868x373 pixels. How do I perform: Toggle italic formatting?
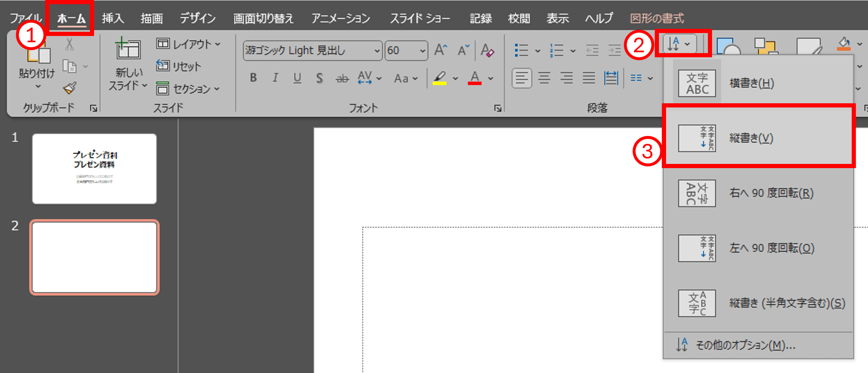click(x=275, y=78)
